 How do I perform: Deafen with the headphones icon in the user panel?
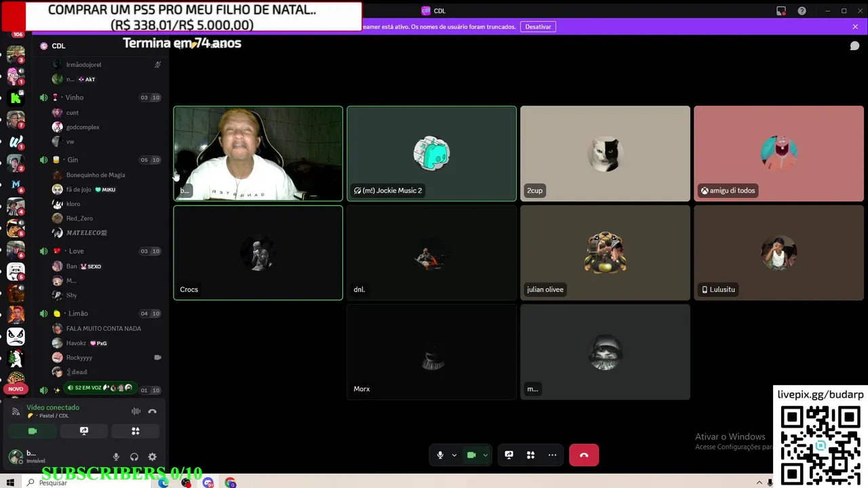click(x=134, y=457)
